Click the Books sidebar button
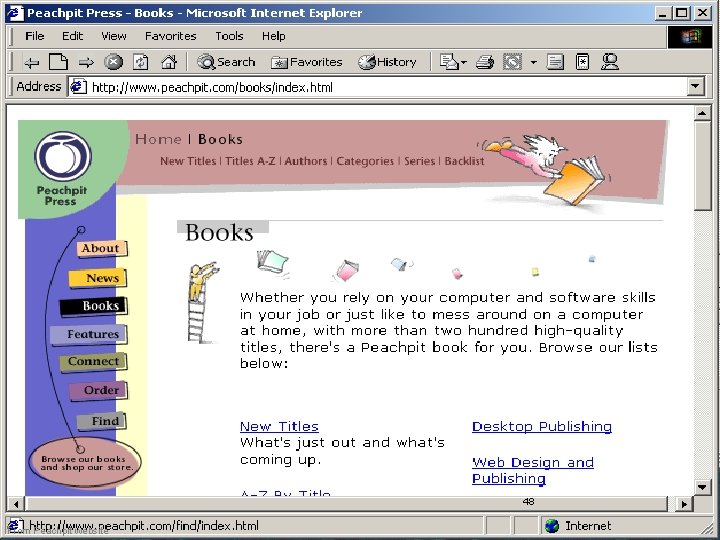The height and width of the screenshot is (540, 720). click(x=94, y=306)
